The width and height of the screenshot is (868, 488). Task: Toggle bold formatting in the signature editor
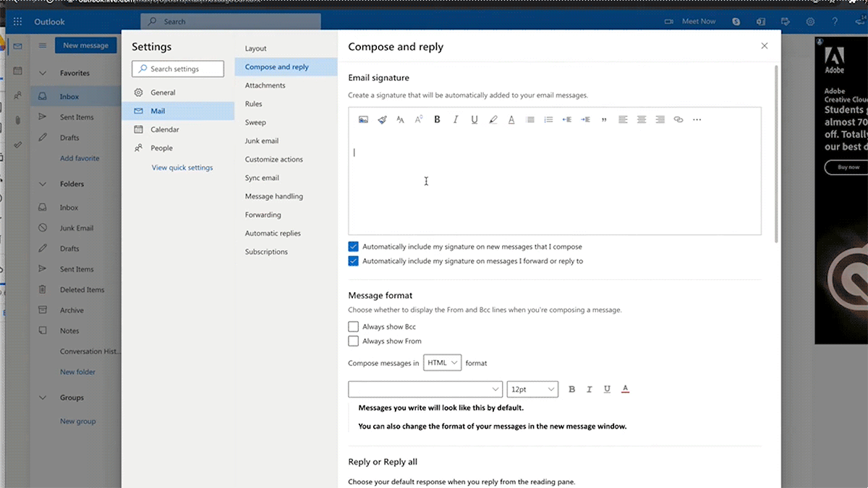[437, 119]
